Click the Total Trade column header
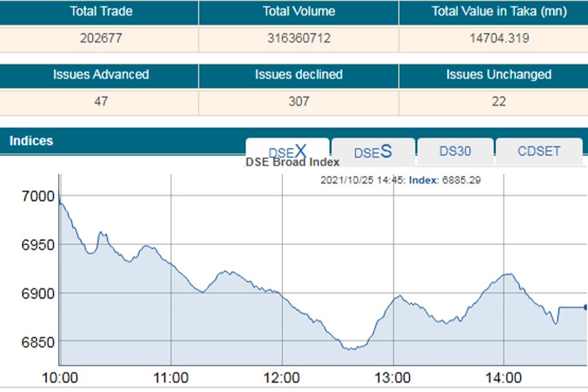 pos(101,12)
